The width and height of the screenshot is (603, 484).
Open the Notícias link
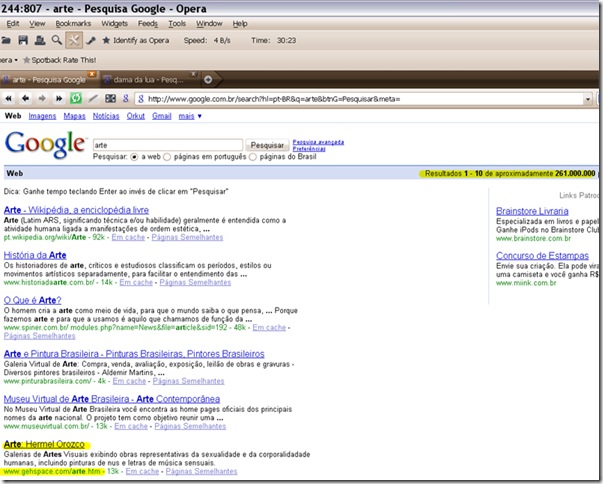(106, 116)
